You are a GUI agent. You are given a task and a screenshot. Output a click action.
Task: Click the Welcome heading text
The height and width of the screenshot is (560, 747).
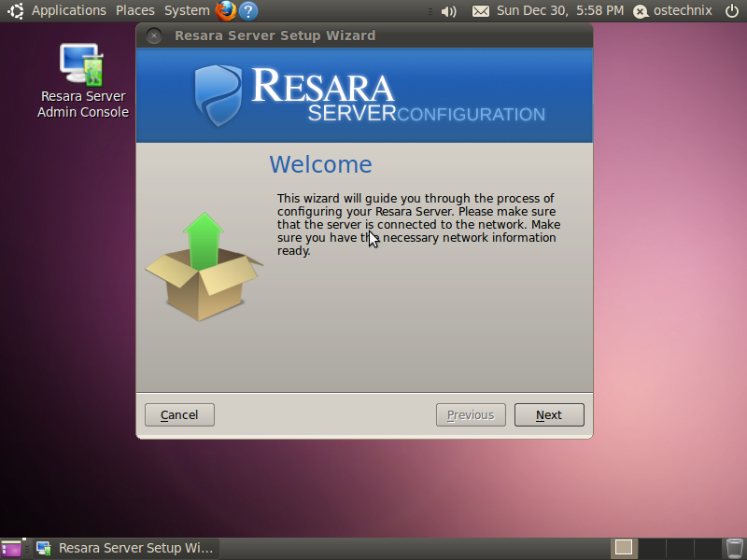click(x=320, y=165)
